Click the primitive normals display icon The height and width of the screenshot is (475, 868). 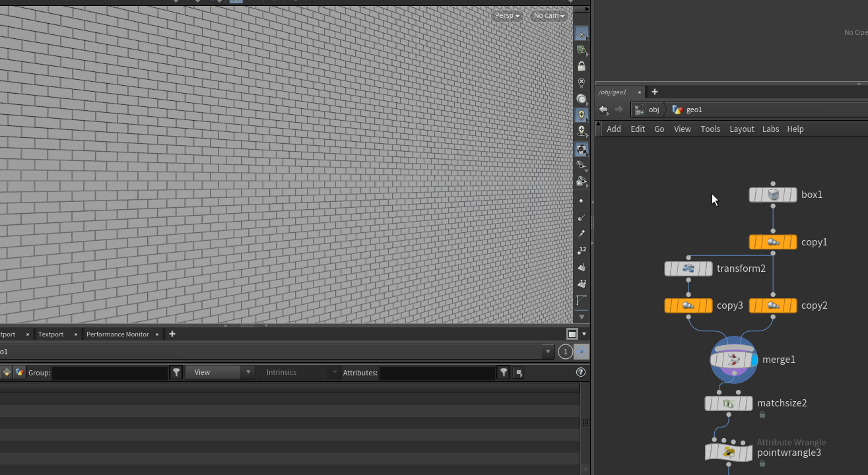(x=582, y=267)
